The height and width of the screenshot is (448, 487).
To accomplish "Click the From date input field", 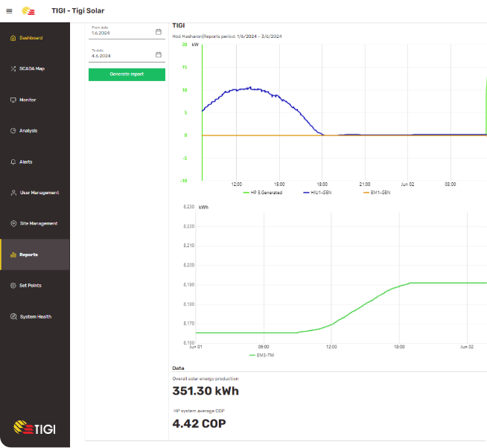I will click(121, 33).
